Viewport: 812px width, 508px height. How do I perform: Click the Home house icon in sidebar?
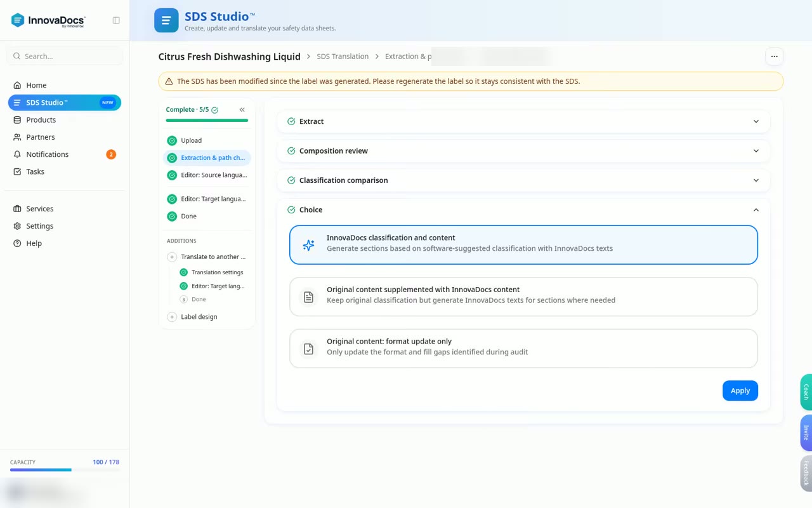click(17, 85)
